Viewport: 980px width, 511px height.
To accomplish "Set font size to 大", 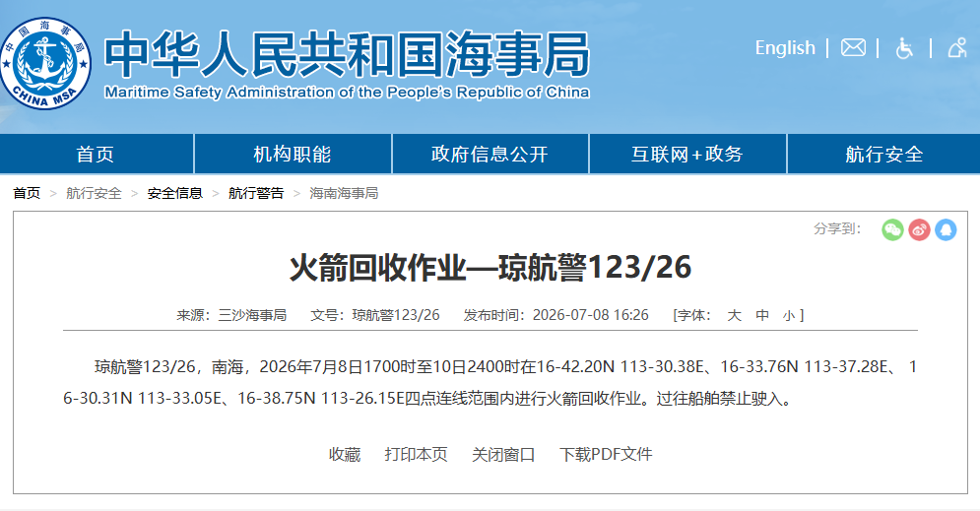I will coord(735,315).
